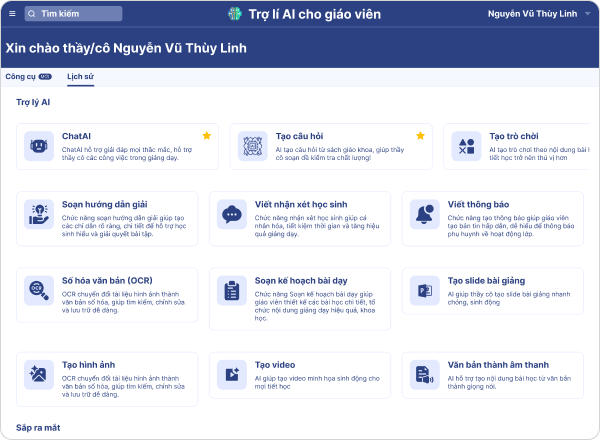Click the Soạn kế hoạch bài dạy icon

click(x=232, y=290)
